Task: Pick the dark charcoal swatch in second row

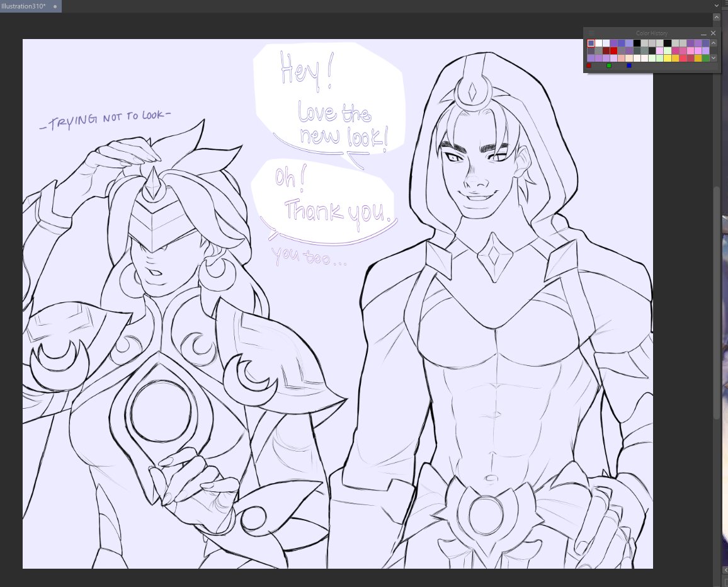Action: click(x=652, y=50)
